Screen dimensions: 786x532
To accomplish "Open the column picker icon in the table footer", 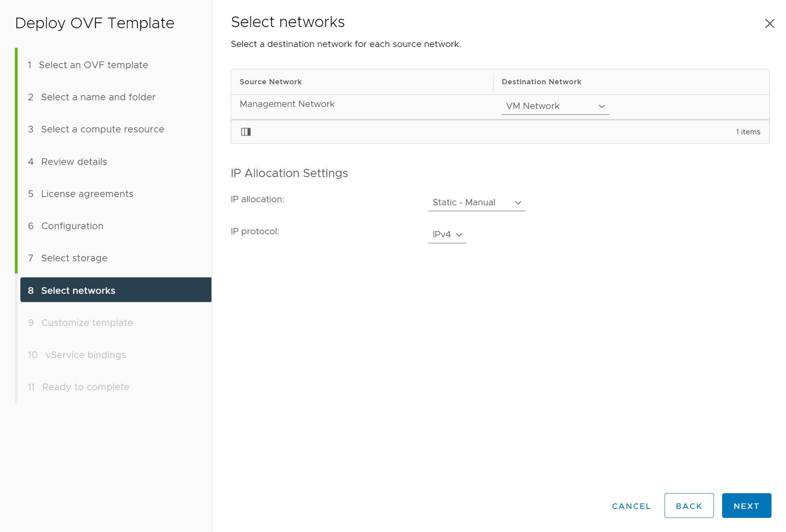I will pyautogui.click(x=246, y=132).
